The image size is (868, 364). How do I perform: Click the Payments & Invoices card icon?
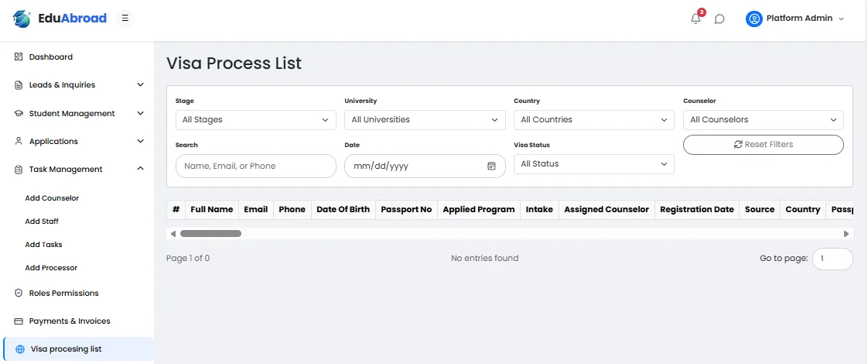19,321
